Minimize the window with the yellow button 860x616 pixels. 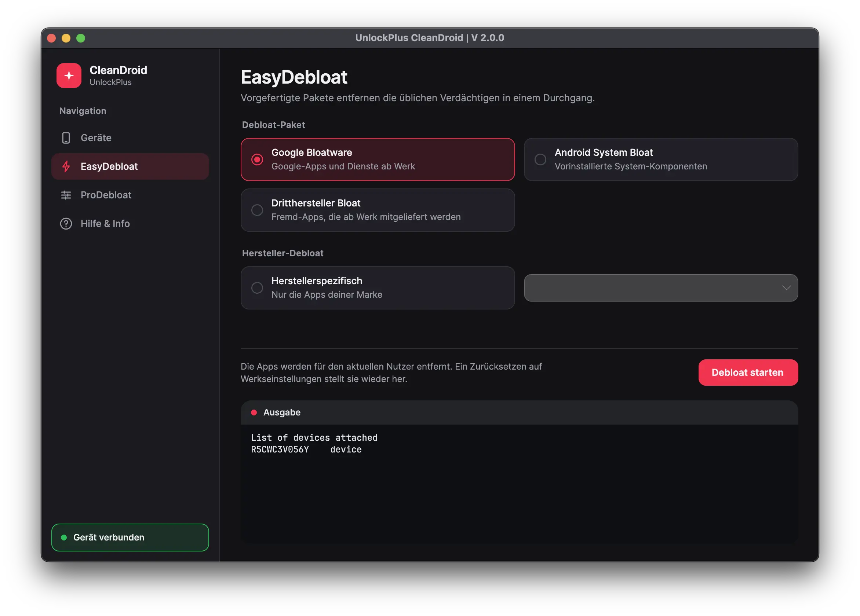[x=66, y=38]
